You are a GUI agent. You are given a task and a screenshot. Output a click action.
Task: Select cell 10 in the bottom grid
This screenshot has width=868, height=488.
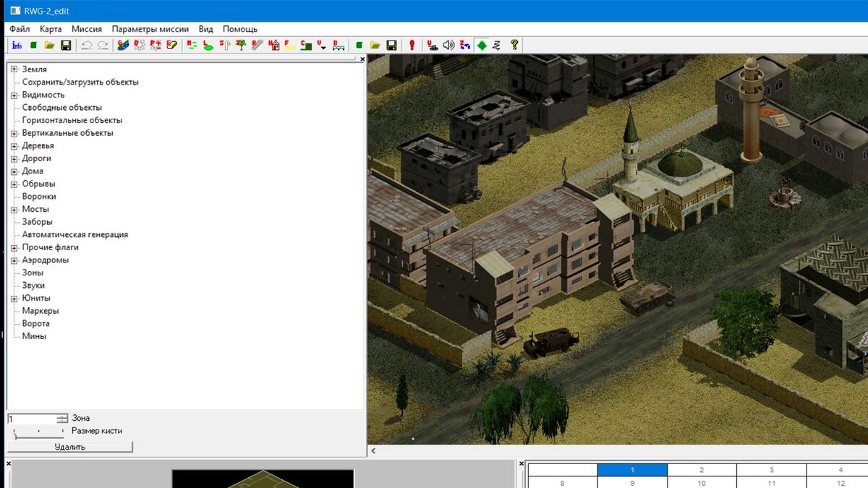pos(702,483)
